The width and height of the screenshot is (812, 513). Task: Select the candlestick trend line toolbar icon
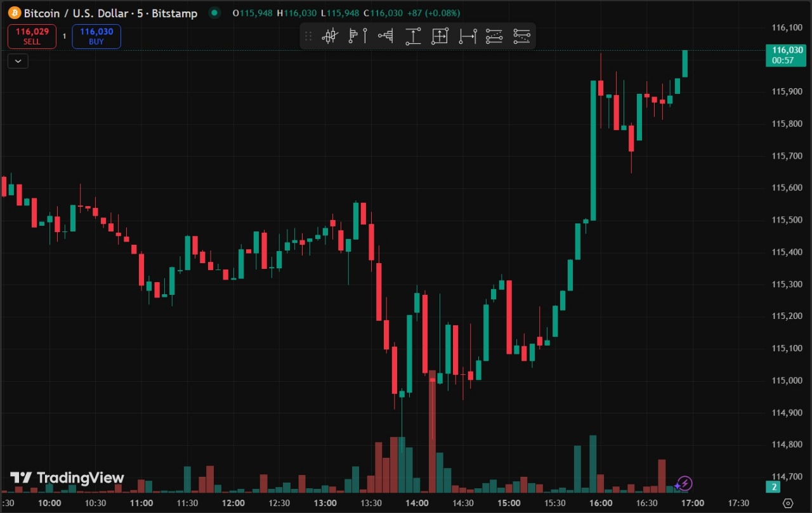point(329,36)
